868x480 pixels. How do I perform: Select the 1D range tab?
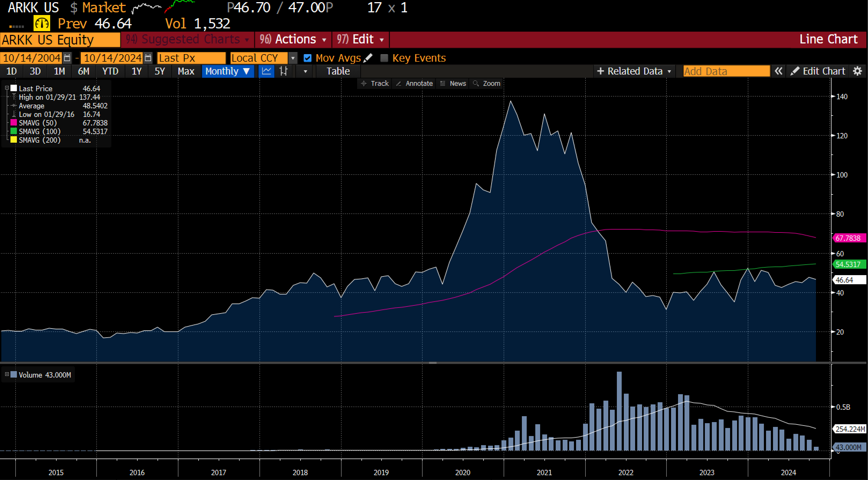(x=12, y=71)
